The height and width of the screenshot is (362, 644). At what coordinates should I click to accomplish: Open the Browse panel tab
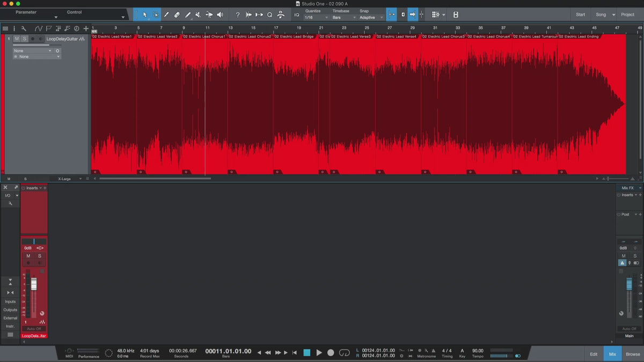click(x=633, y=354)
